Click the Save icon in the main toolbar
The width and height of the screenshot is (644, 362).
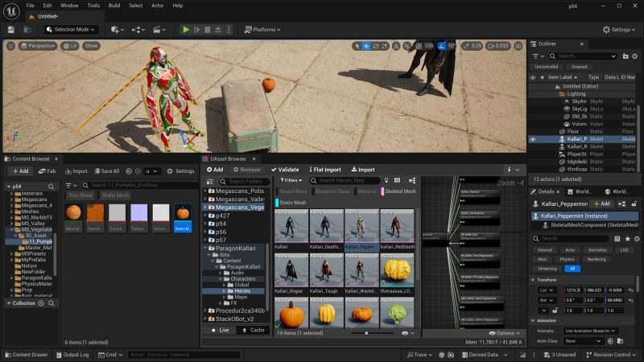click(11, 30)
